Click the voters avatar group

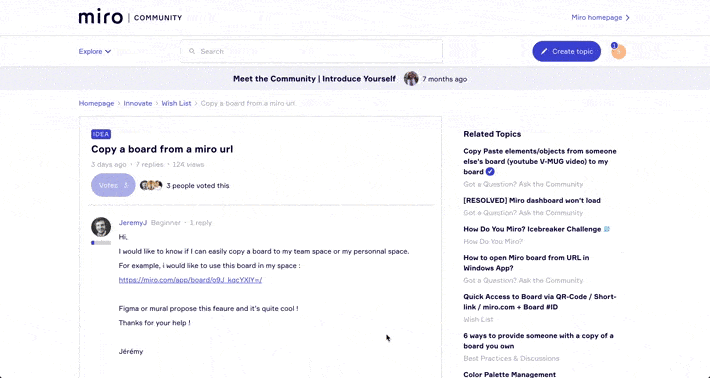coord(151,185)
